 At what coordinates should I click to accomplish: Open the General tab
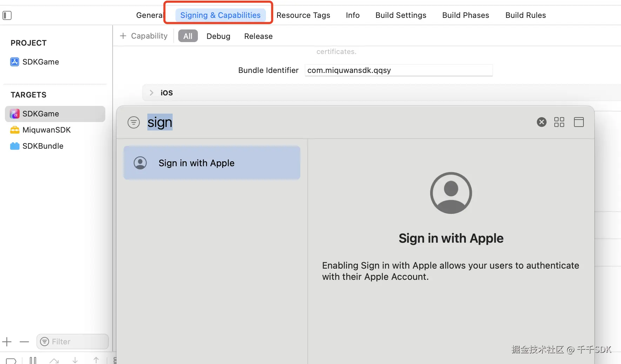(149, 15)
